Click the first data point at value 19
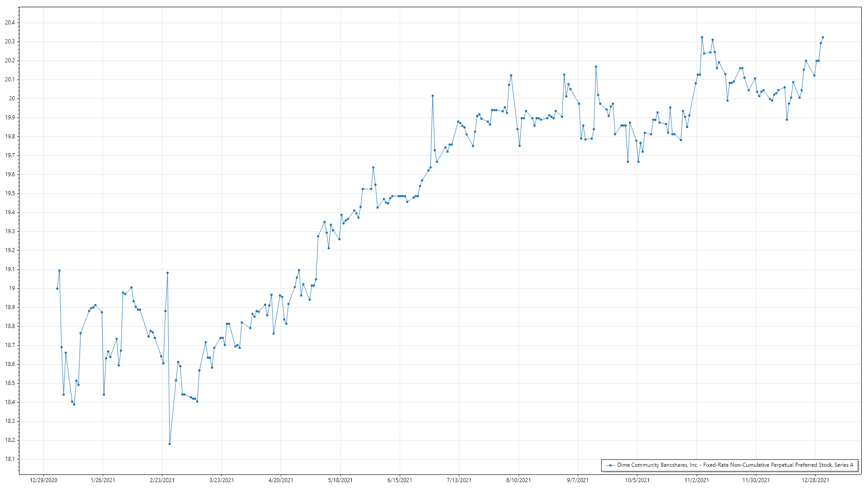 (x=57, y=288)
